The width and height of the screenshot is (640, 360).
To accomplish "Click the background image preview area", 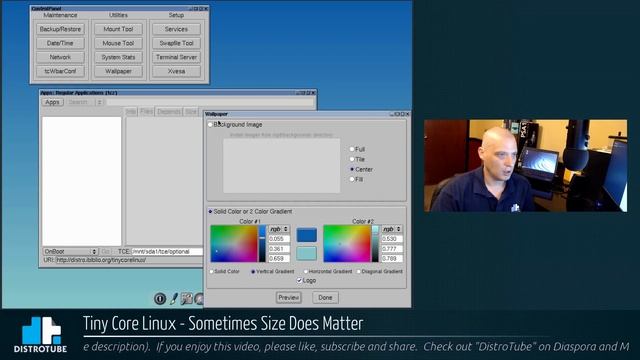I will coord(281,166).
